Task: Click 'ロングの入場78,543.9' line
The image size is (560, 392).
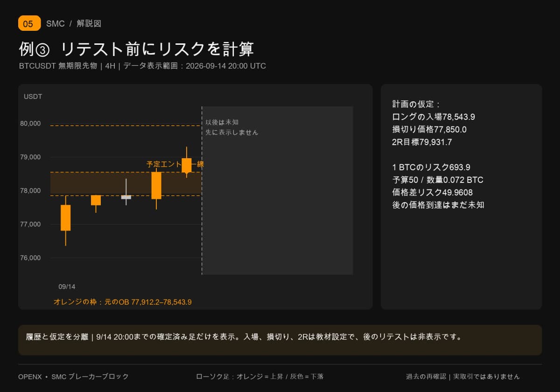Action: pos(434,117)
